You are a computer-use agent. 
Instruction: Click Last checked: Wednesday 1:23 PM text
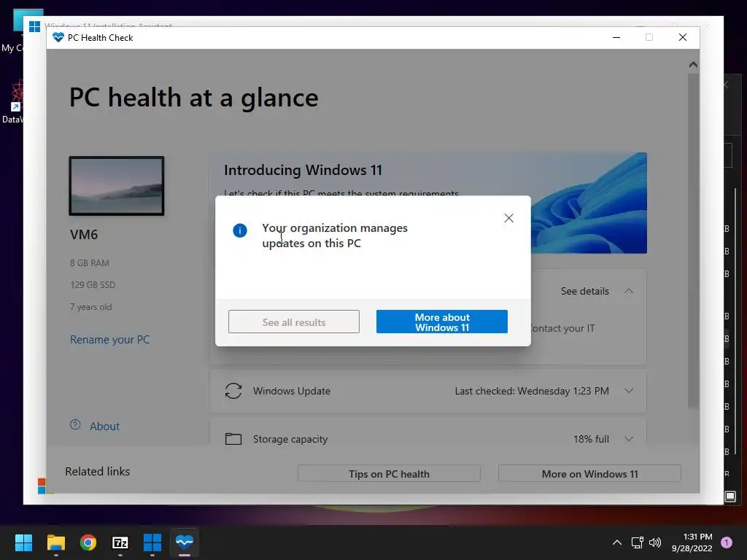[532, 391]
